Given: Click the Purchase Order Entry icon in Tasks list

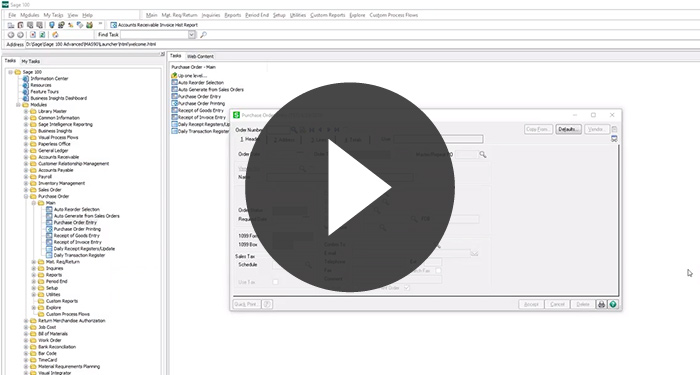Looking at the screenshot, I should (175, 96).
